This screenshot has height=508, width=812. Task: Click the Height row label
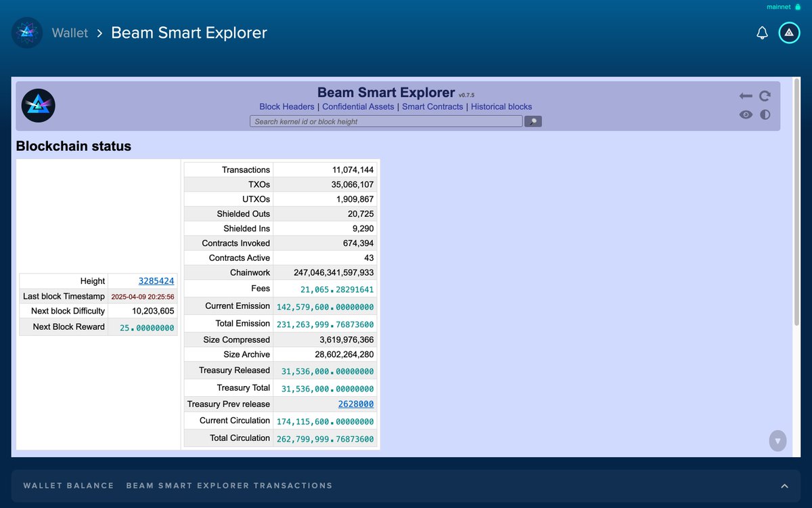click(93, 281)
